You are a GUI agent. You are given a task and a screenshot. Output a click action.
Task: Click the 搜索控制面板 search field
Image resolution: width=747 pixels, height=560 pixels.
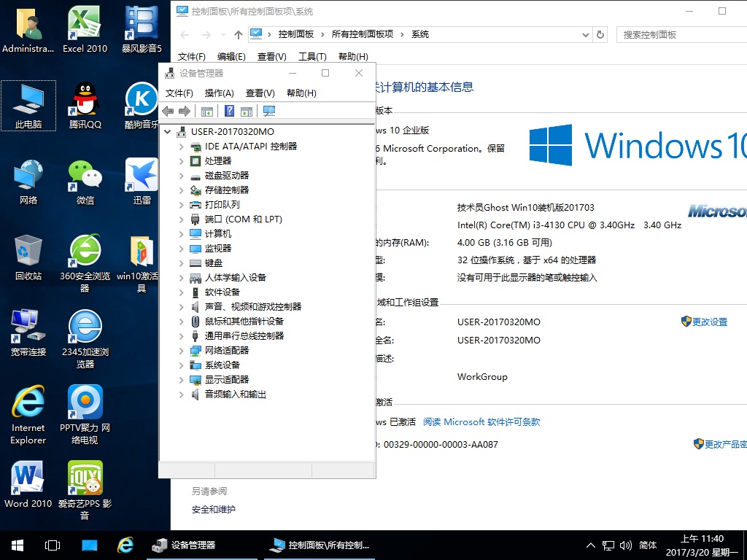tap(682, 35)
